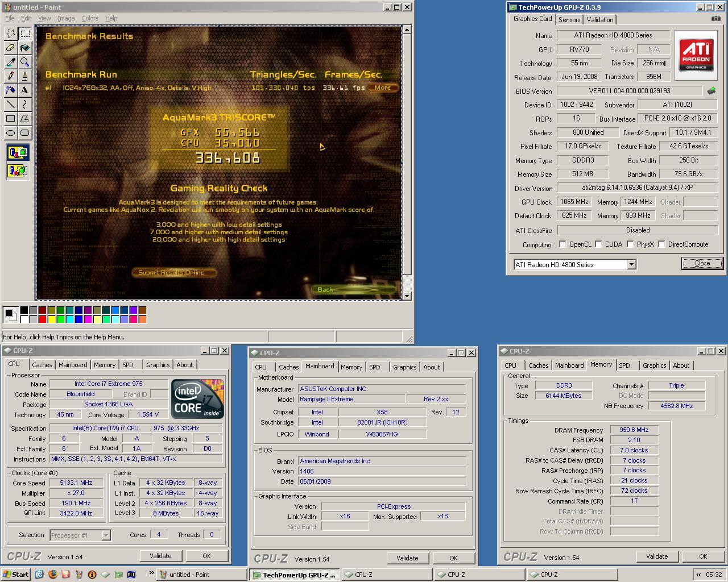Expand hidden quick launch items chevron

click(152, 573)
